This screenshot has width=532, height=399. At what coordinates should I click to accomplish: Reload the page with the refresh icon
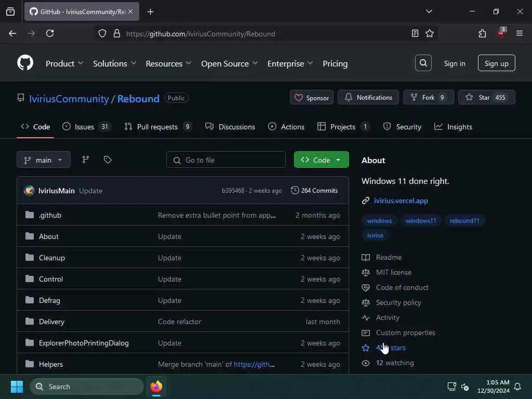[50, 33]
